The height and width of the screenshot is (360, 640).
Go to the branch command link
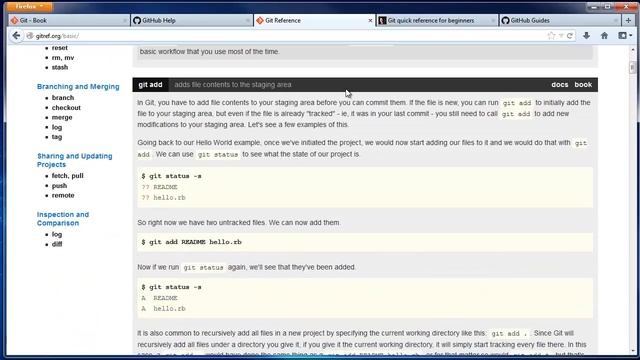tap(63, 98)
